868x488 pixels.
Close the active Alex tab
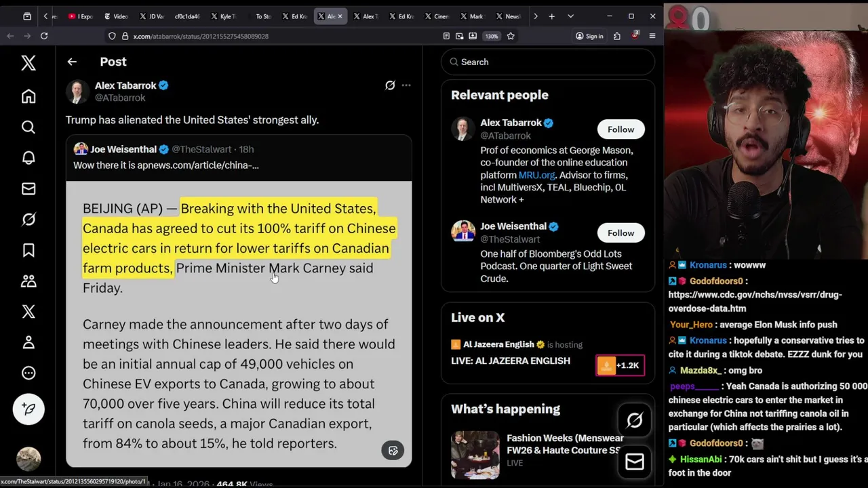[340, 16]
